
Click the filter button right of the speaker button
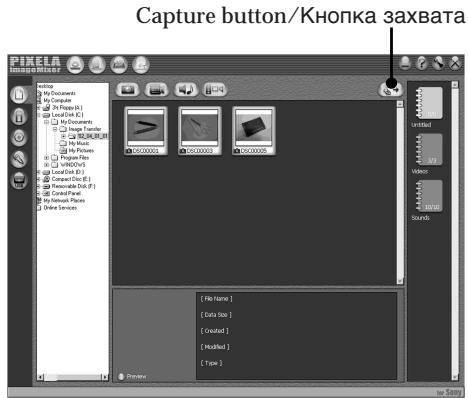tap(215, 89)
